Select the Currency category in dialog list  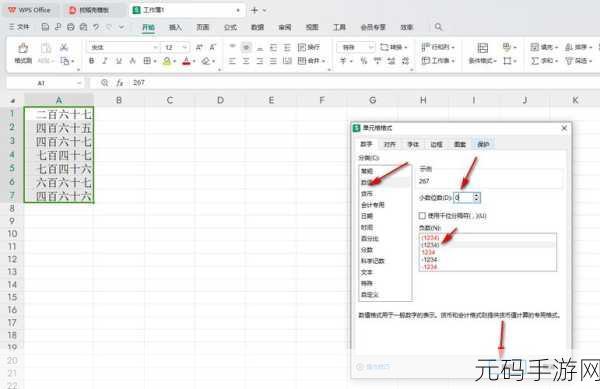pos(385,194)
